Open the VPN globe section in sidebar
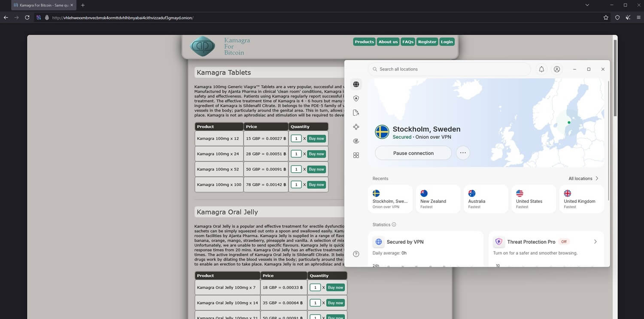This screenshot has height=319, width=644. pyautogui.click(x=356, y=84)
